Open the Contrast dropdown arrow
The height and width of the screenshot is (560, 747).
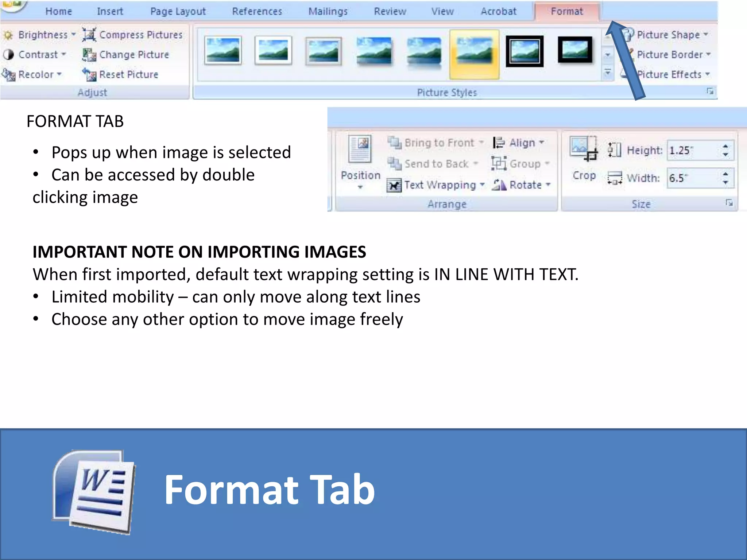pyautogui.click(x=63, y=54)
